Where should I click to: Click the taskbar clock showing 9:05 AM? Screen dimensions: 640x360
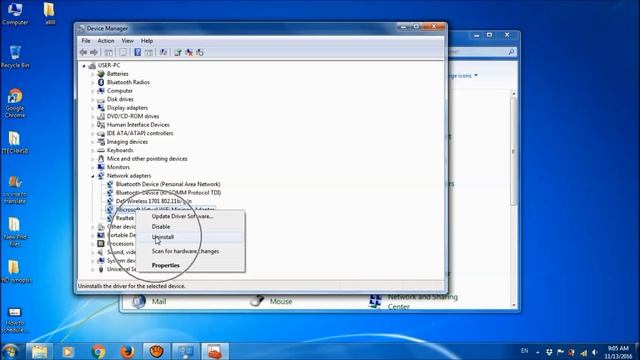tap(618, 352)
